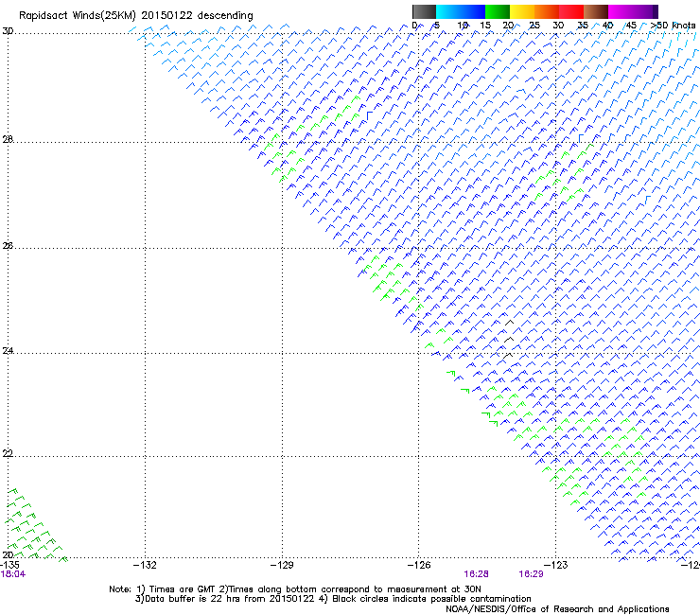Click the purple time stamp "18:04"
The image size is (700, 615).
click(x=13, y=574)
